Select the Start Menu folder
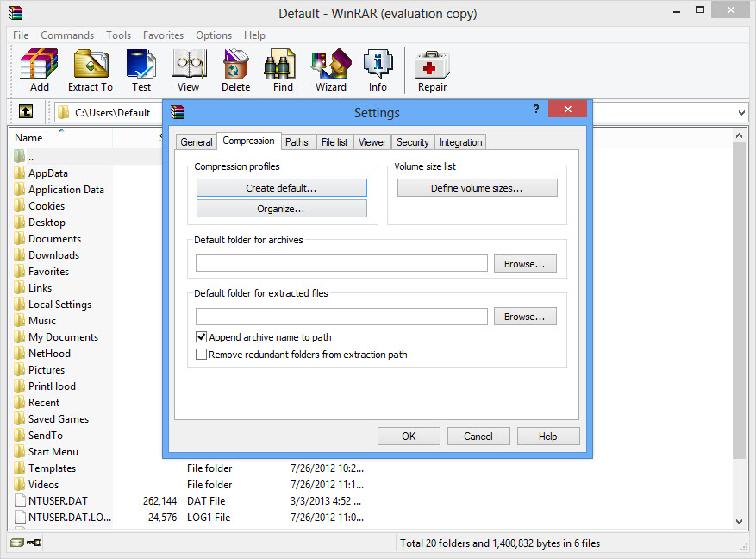This screenshot has width=756, height=559. coord(53,451)
